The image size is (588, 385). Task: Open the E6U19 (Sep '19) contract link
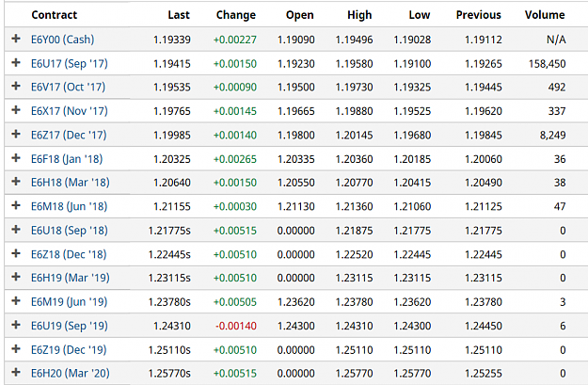tap(70, 326)
